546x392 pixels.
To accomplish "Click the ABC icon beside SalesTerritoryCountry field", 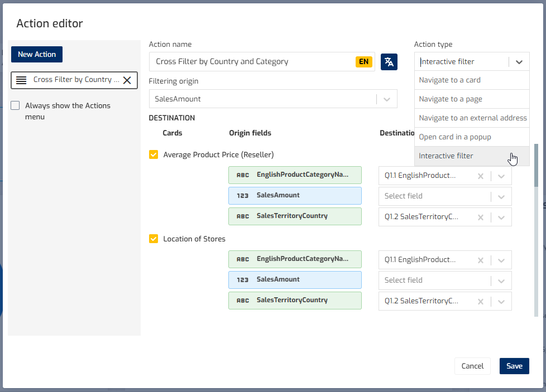I will click(x=242, y=216).
